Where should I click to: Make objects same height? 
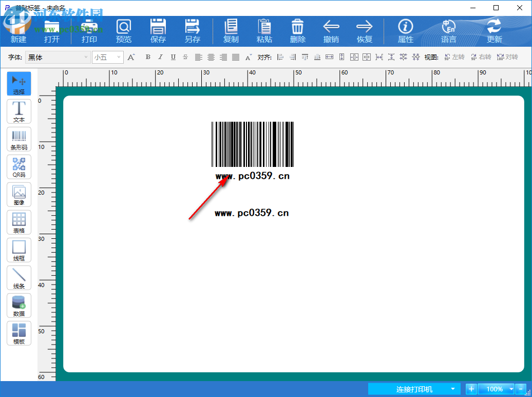(341, 57)
